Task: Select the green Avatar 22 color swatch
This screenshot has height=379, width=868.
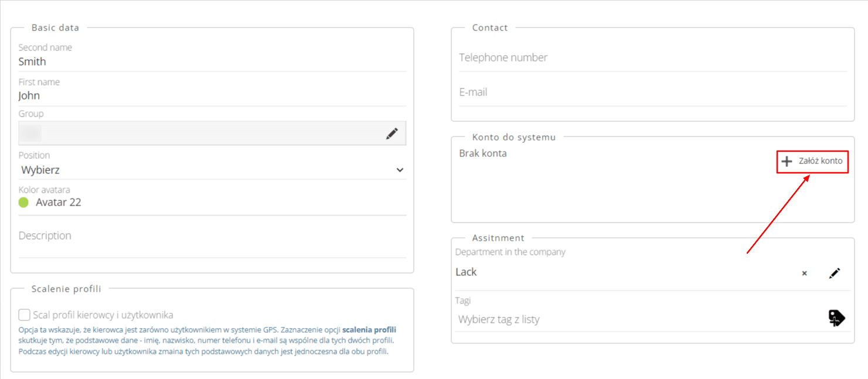Action: [x=23, y=203]
